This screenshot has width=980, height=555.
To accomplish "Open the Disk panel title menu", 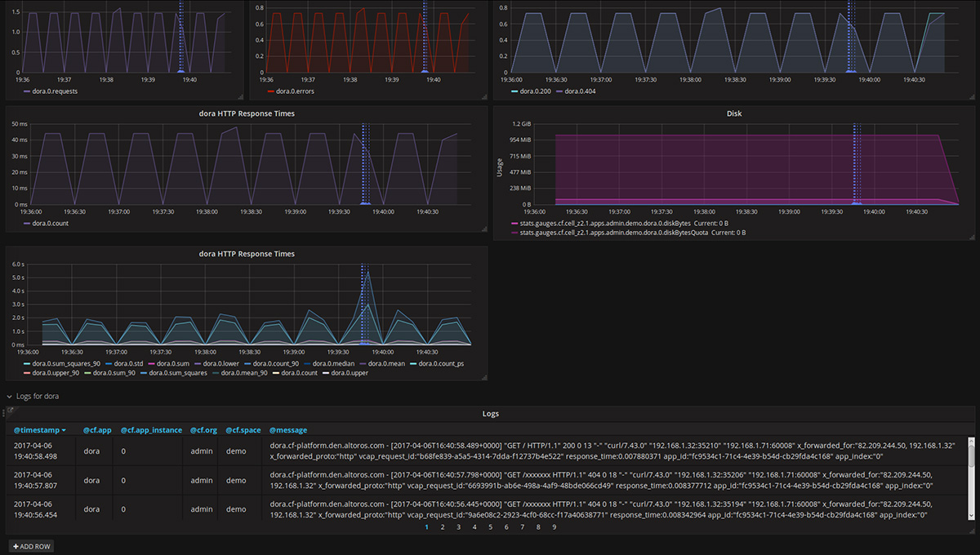I will click(734, 113).
